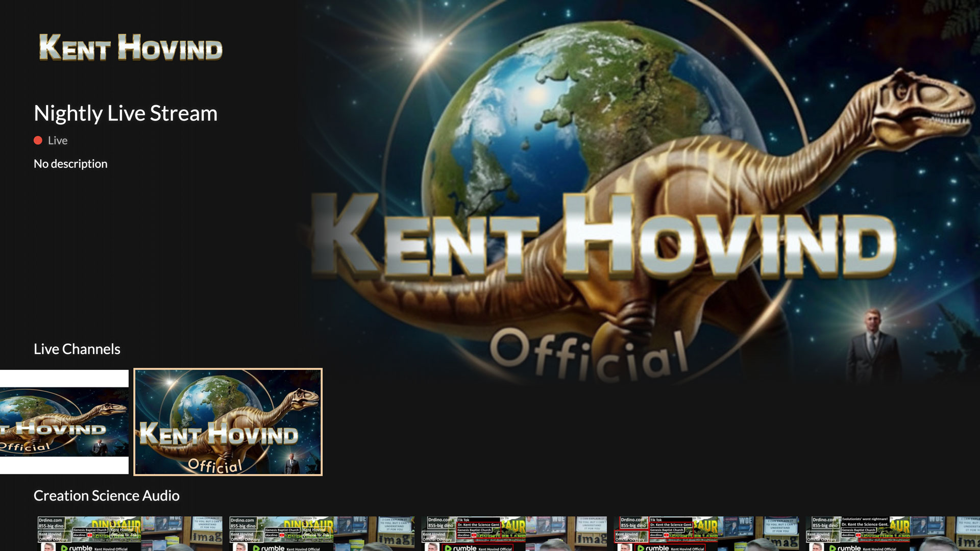Switch to the Creation Science Audio section

tap(106, 495)
